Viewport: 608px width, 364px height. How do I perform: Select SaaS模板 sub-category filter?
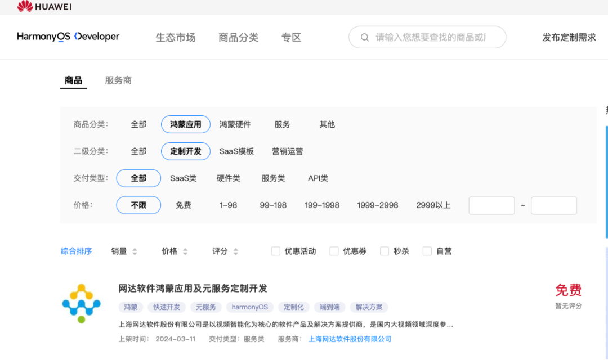(x=236, y=151)
